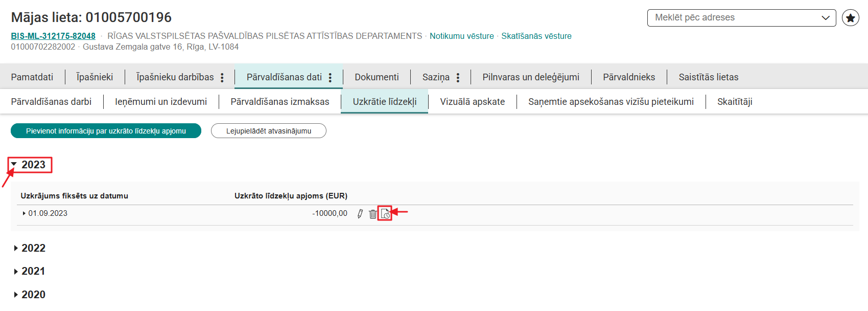Viewport: 868px width, 311px height.
Task: Open Pārvaldīšanas izmaksas subtab
Action: click(280, 102)
